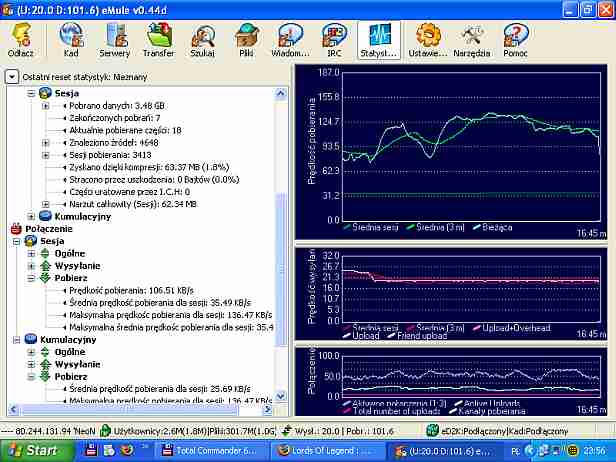Open the Kad network page
616x462 pixels.
tap(71, 40)
